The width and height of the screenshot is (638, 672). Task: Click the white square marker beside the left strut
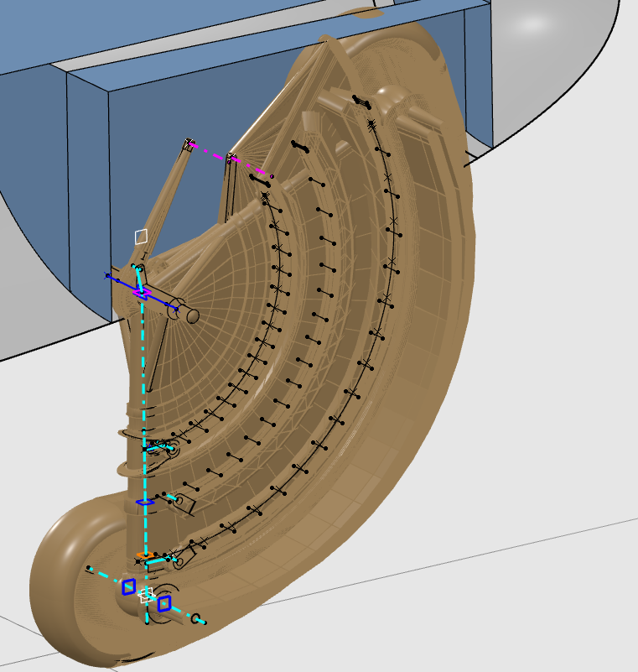141,237
